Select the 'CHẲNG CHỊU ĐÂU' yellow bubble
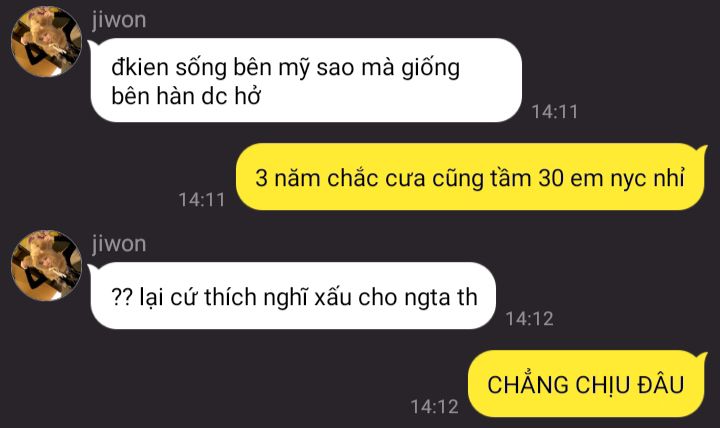The height and width of the screenshot is (428, 720). (587, 384)
